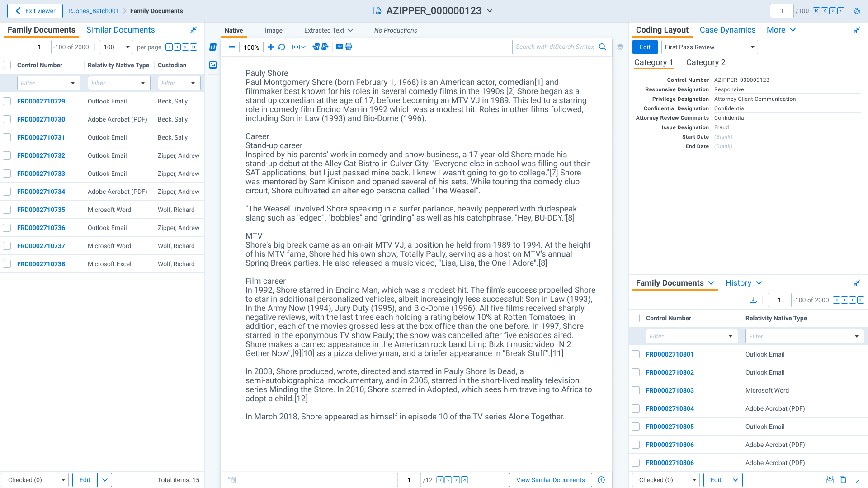Select the Native viewer tab
Viewport: 868px width, 488px height.
coord(234,30)
